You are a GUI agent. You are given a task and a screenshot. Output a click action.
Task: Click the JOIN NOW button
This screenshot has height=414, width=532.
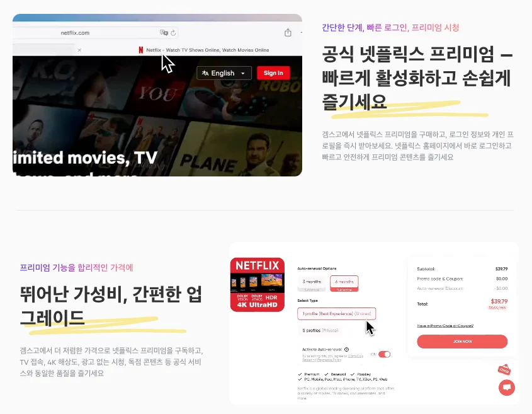pyautogui.click(x=462, y=342)
